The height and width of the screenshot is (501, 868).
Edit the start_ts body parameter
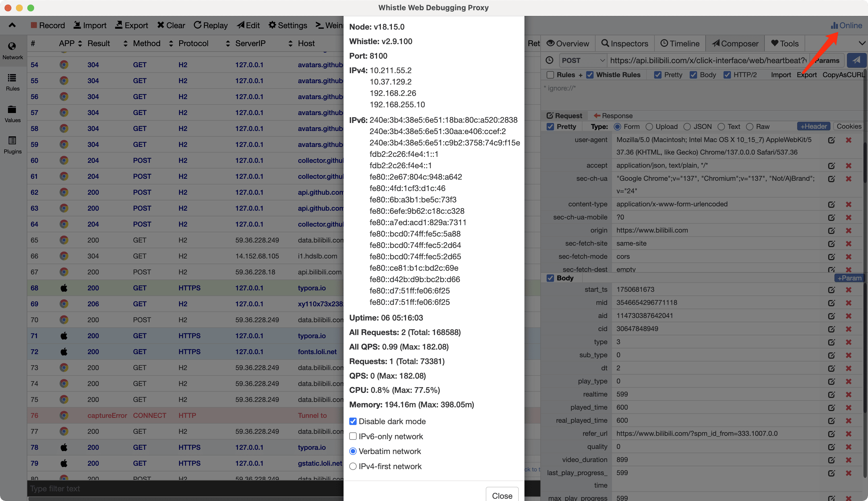[x=831, y=290]
